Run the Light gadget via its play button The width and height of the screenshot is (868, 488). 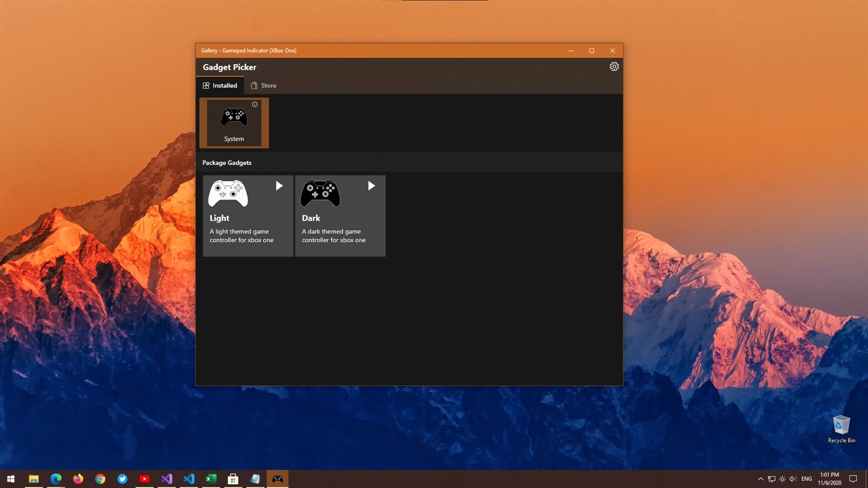coord(279,185)
